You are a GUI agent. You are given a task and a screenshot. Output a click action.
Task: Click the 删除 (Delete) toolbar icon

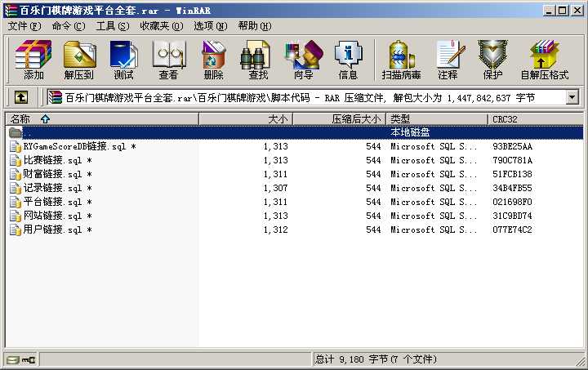(213, 60)
